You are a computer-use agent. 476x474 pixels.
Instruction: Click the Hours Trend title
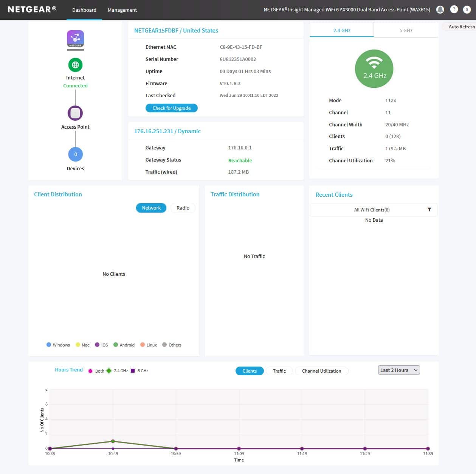pyautogui.click(x=69, y=370)
